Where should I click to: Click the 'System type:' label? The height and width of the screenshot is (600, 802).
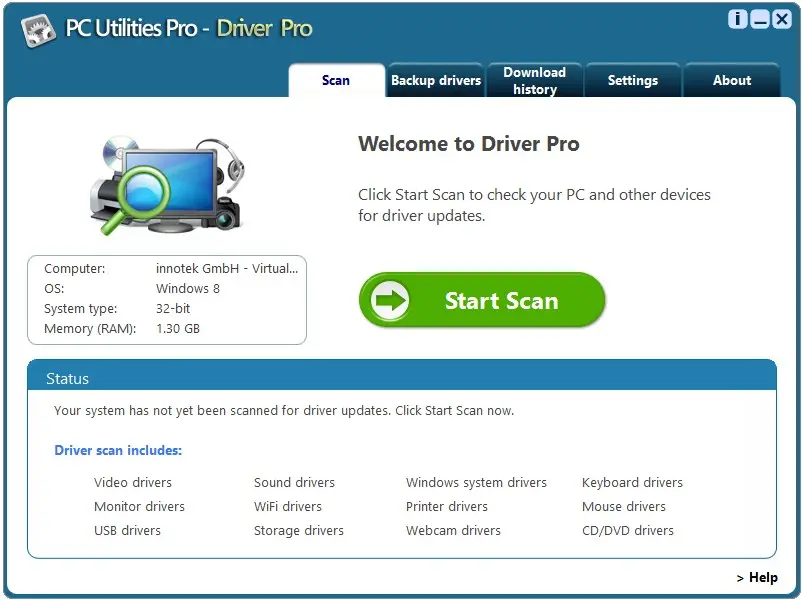point(80,308)
